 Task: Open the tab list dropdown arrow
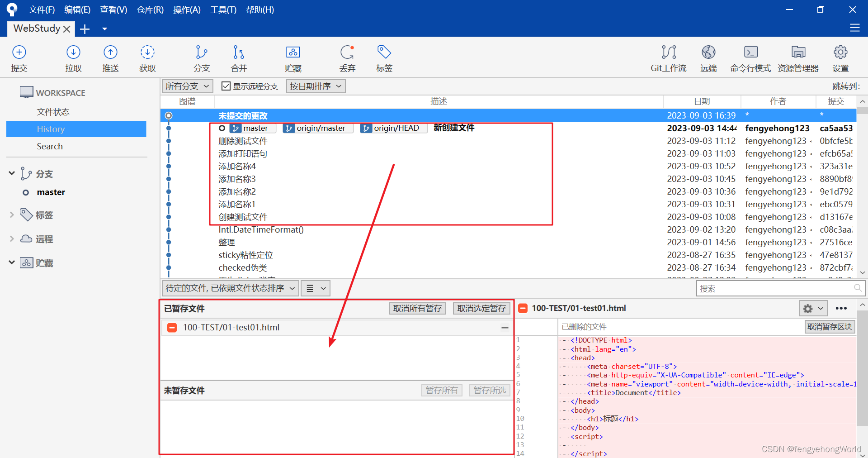[x=104, y=29]
